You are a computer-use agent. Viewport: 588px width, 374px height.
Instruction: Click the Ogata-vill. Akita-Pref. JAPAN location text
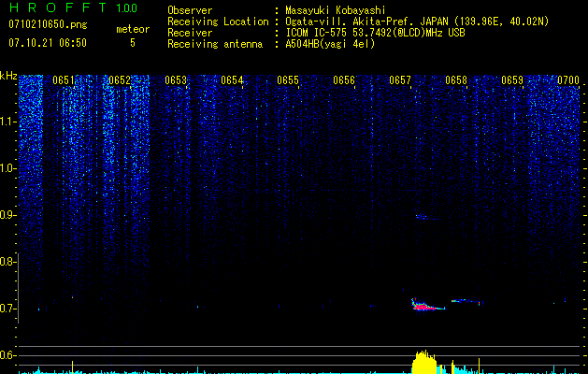[x=417, y=22]
